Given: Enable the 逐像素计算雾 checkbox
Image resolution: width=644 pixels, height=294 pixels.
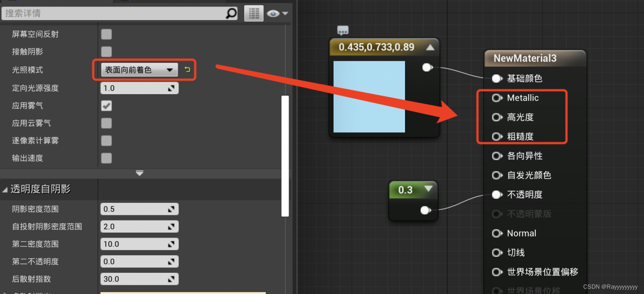Looking at the screenshot, I should tap(106, 140).
